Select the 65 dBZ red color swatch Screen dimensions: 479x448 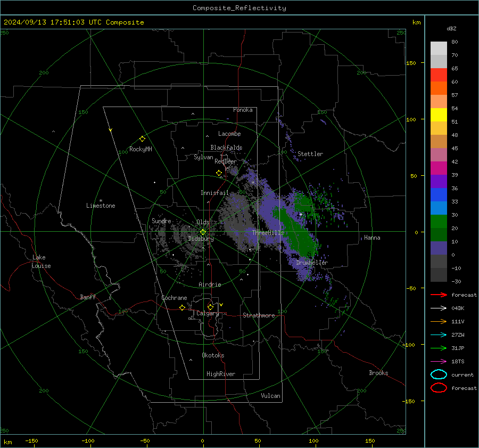[x=439, y=75]
